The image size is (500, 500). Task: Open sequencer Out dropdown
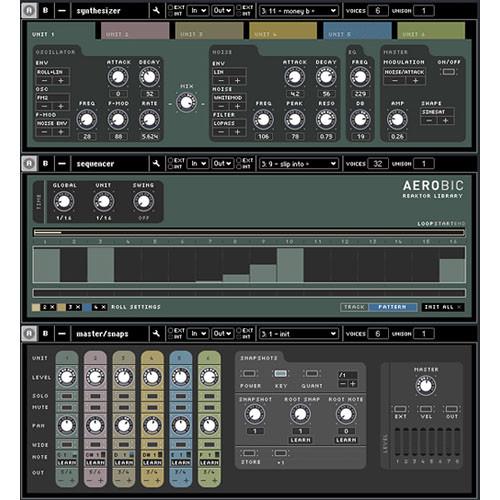[x=222, y=164]
